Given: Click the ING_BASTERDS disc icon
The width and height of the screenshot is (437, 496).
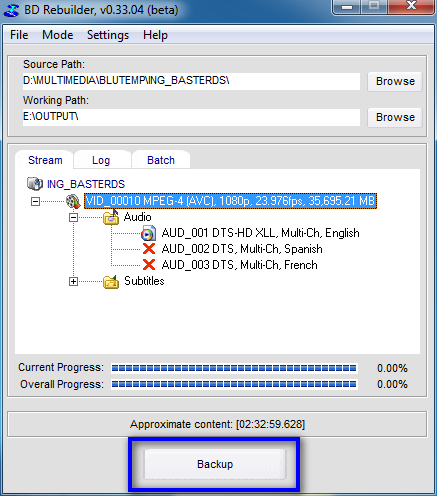Looking at the screenshot, I should tap(35, 184).
